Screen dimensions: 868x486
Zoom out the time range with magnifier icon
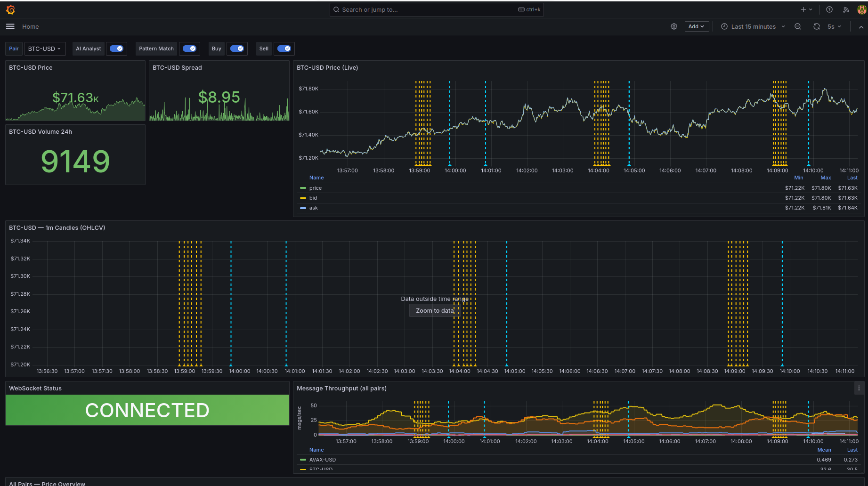pos(798,26)
